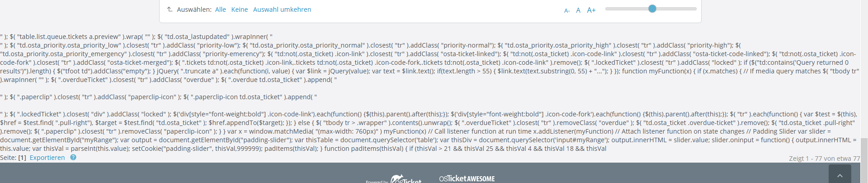Viewport: 868px width, 183px height.
Task: Click the osTicket Awesome footer logo
Action: [x=467, y=178]
